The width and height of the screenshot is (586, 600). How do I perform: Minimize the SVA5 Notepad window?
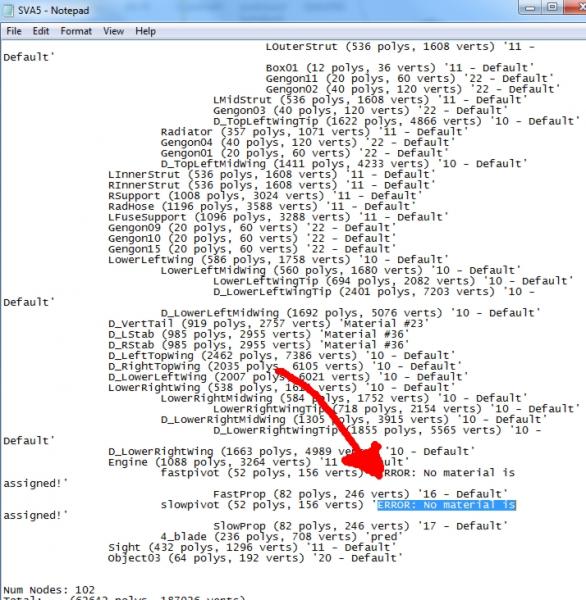pos(530,7)
